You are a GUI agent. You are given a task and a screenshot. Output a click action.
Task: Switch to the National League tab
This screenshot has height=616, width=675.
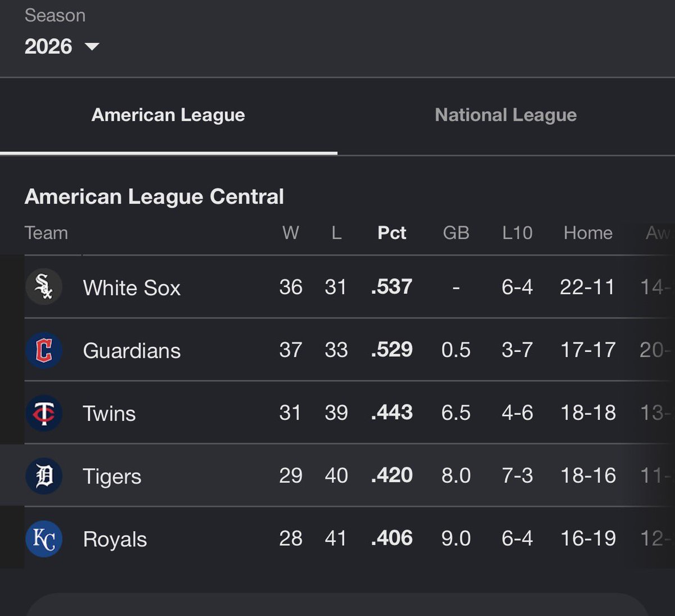[506, 115]
